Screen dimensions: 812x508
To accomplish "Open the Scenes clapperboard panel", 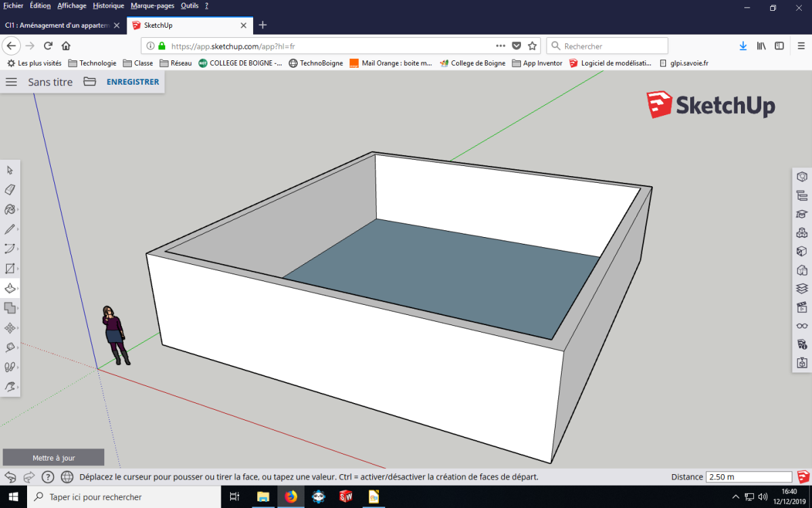I will [x=802, y=307].
